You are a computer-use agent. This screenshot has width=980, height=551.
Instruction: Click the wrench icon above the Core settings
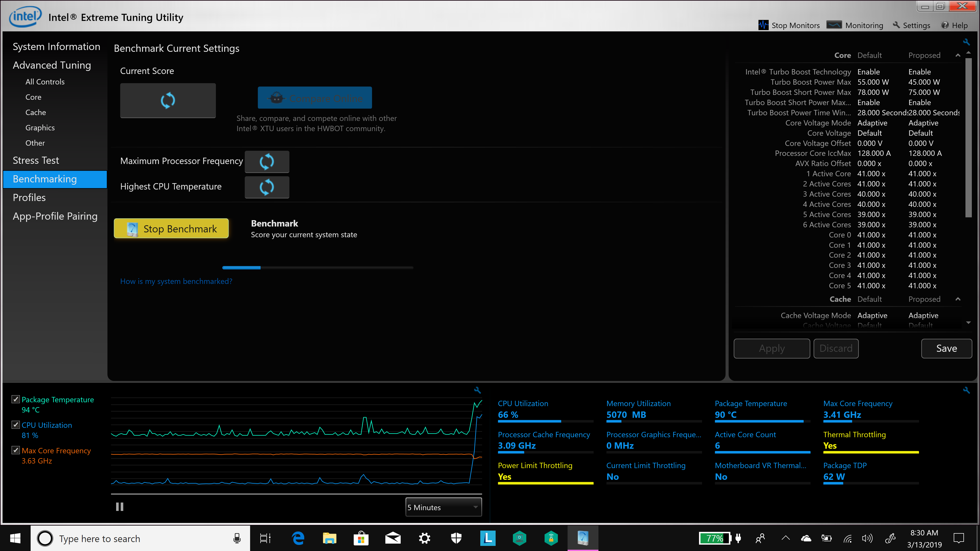coord(966,42)
